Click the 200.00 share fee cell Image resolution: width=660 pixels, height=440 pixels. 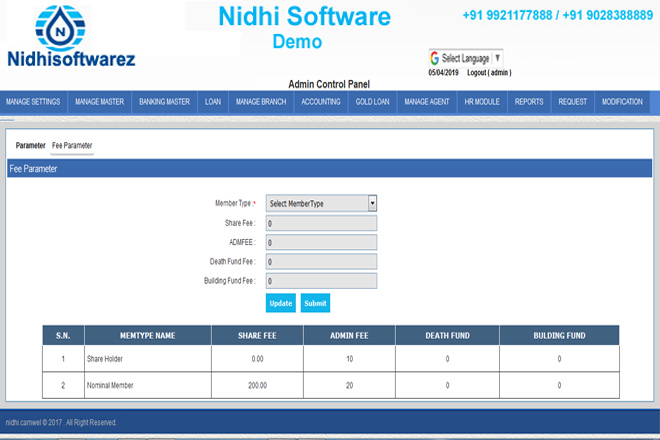tap(257, 386)
